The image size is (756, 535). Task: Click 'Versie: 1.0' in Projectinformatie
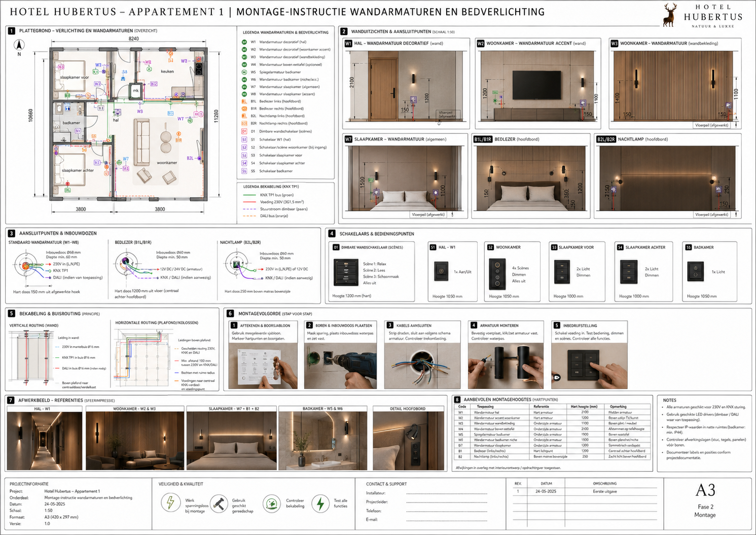29,524
